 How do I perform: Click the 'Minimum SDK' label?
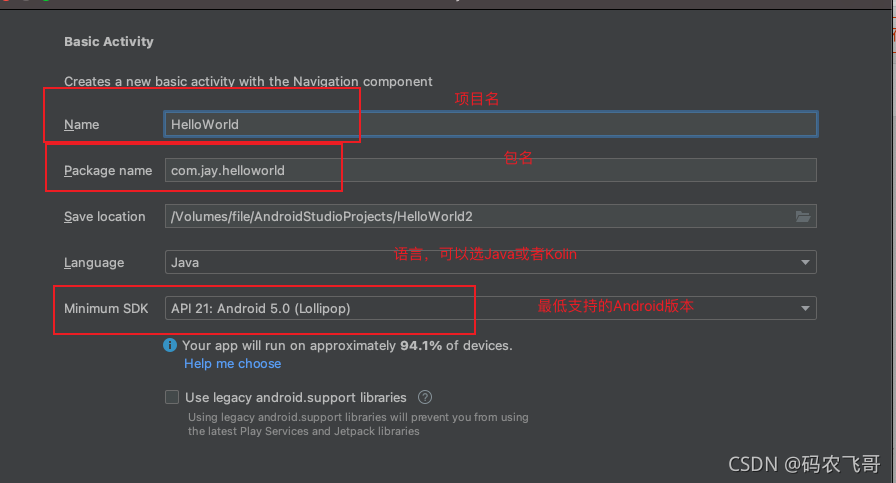point(106,309)
